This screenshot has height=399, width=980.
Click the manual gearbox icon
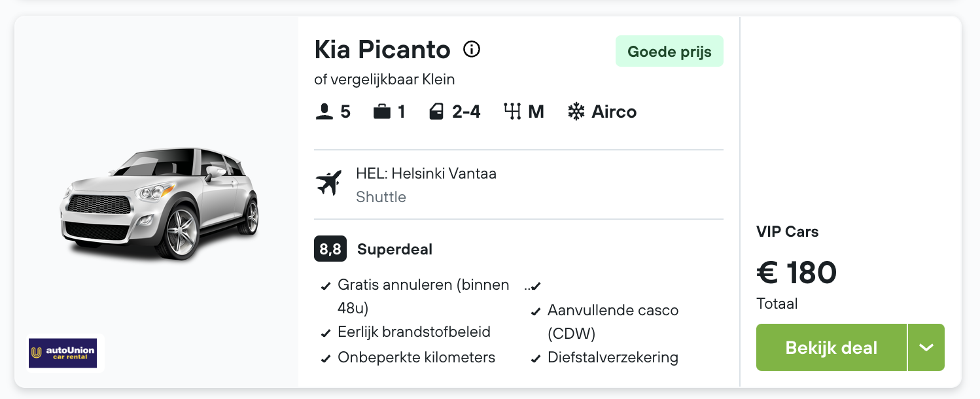click(x=512, y=112)
